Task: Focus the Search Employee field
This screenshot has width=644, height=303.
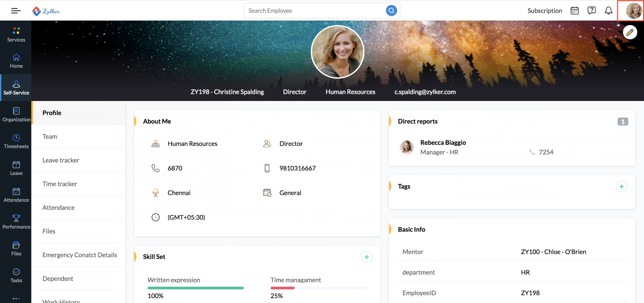Action: [x=314, y=11]
